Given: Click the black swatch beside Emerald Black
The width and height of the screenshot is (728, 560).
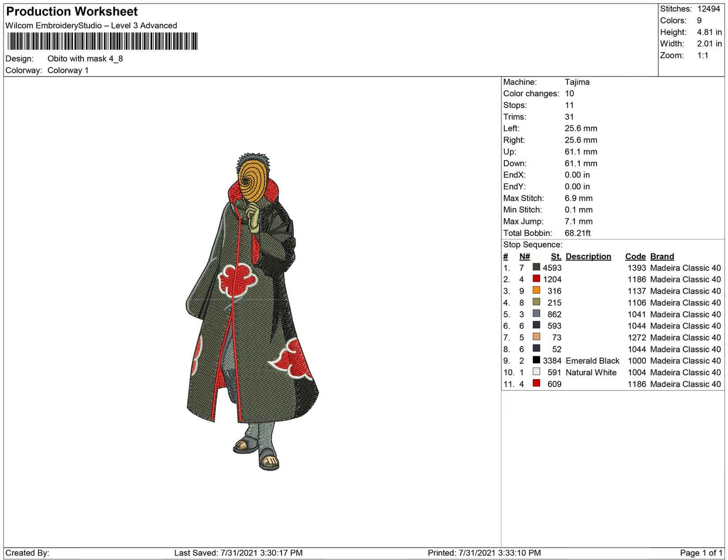Looking at the screenshot, I should click(x=537, y=360).
